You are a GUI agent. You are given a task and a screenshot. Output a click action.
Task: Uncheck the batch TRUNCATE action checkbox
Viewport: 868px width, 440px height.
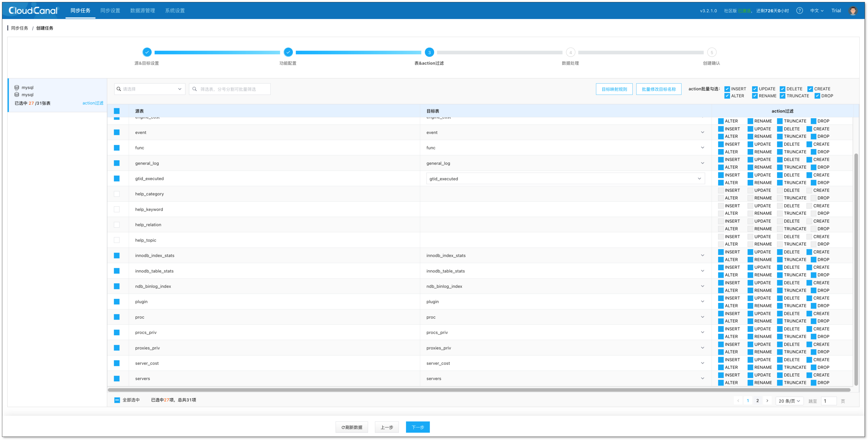[782, 96]
